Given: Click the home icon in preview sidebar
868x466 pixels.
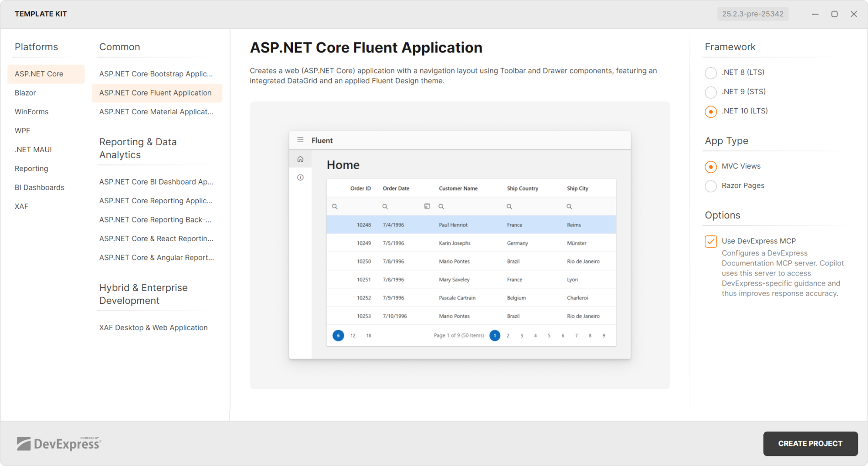Looking at the screenshot, I should click(x=300, y=159).
